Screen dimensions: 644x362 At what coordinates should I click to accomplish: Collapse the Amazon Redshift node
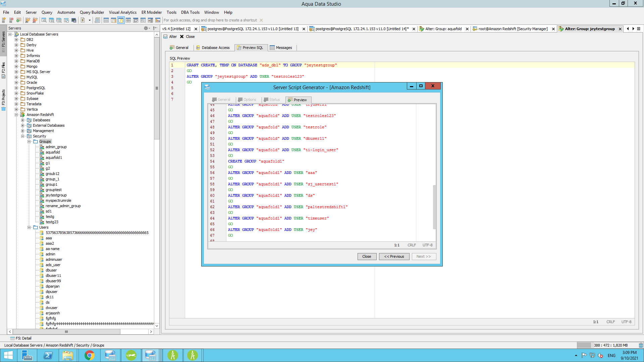click(16, 115)
